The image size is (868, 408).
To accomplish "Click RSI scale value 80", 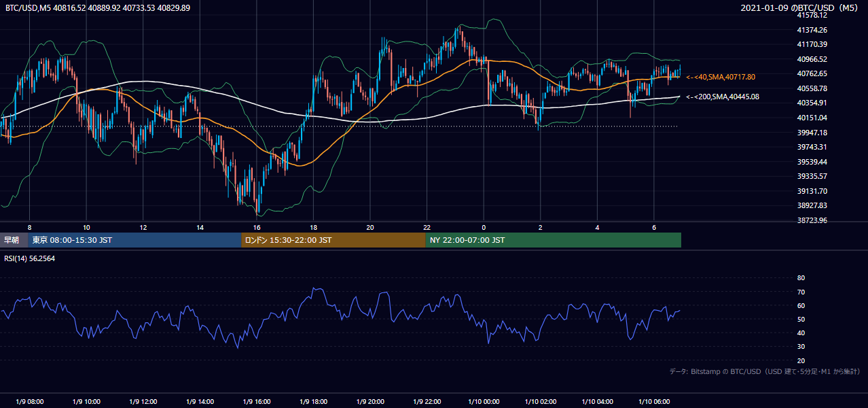I will pos(801,278).
